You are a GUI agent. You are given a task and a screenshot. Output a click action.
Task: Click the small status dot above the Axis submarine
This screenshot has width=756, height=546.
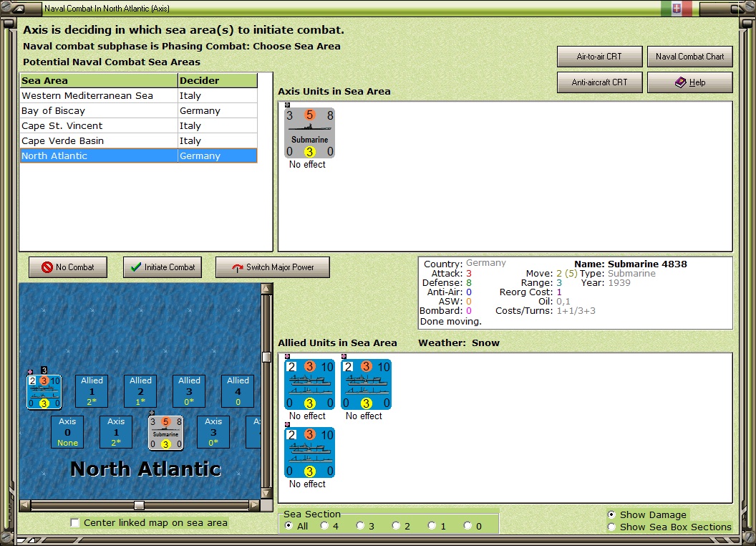pyautogui.click(x=287, y=105)
